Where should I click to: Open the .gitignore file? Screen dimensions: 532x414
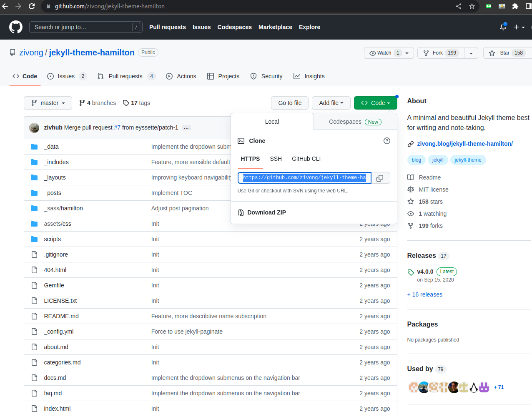pos(56,254)
